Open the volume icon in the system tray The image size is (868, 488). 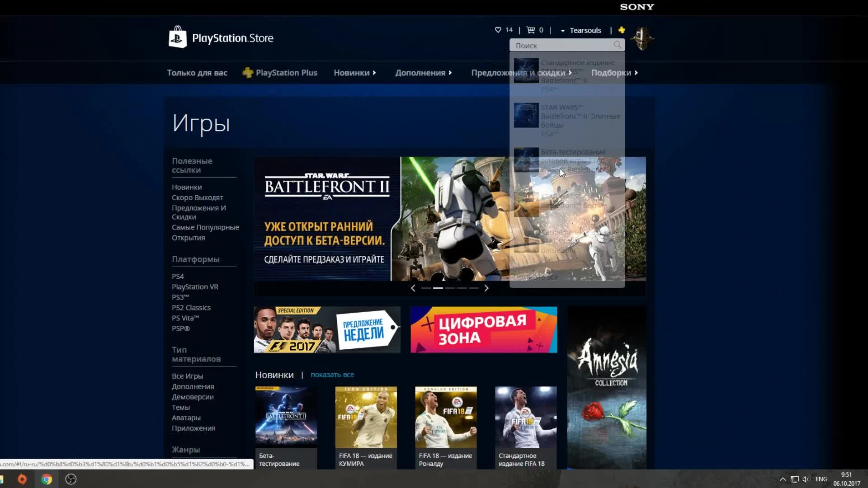tap(806, 479)
